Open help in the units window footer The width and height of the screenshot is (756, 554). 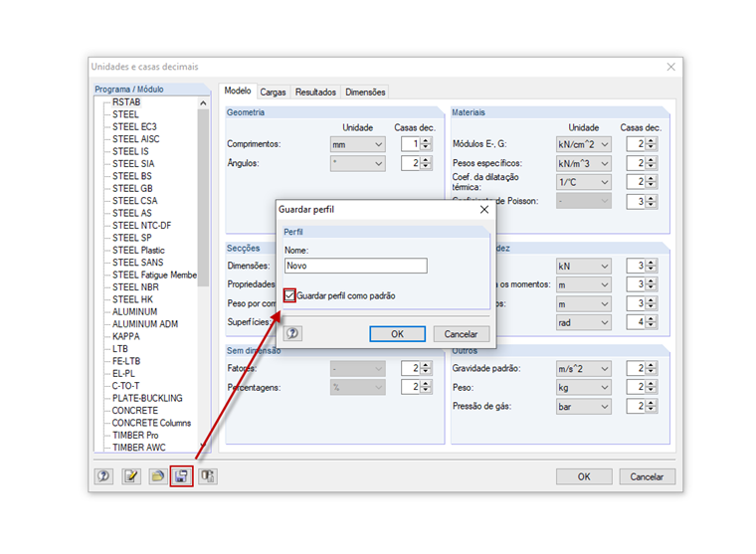point(103,476)
